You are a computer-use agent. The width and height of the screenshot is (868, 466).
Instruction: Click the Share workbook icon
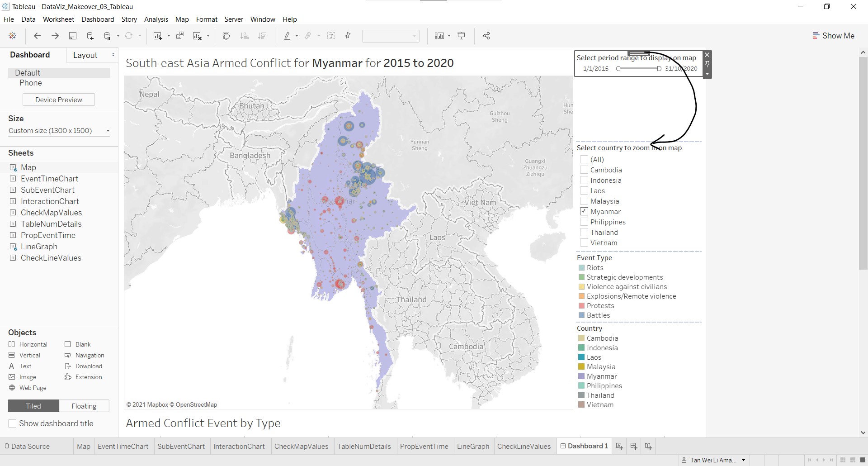tap(486, 36)
